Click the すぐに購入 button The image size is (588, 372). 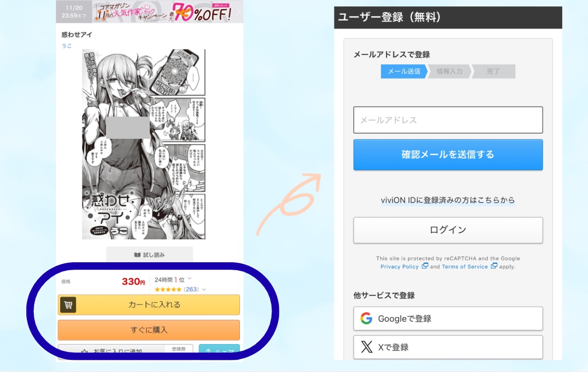coord(149,330)
